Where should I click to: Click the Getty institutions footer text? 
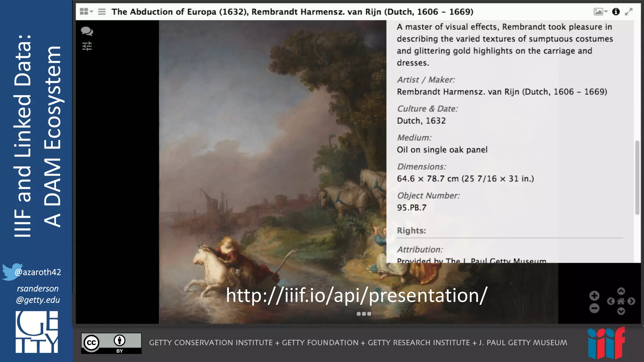coord(358,343)
